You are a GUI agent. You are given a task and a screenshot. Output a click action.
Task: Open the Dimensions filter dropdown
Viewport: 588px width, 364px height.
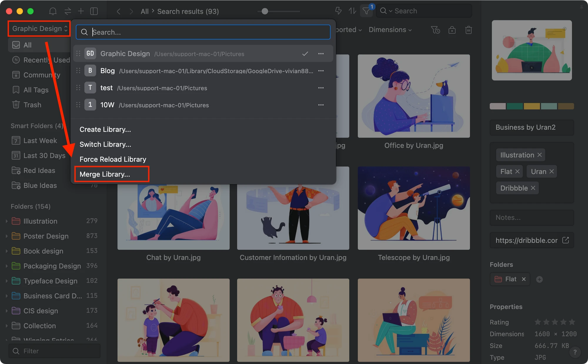[x=390, y=30]
